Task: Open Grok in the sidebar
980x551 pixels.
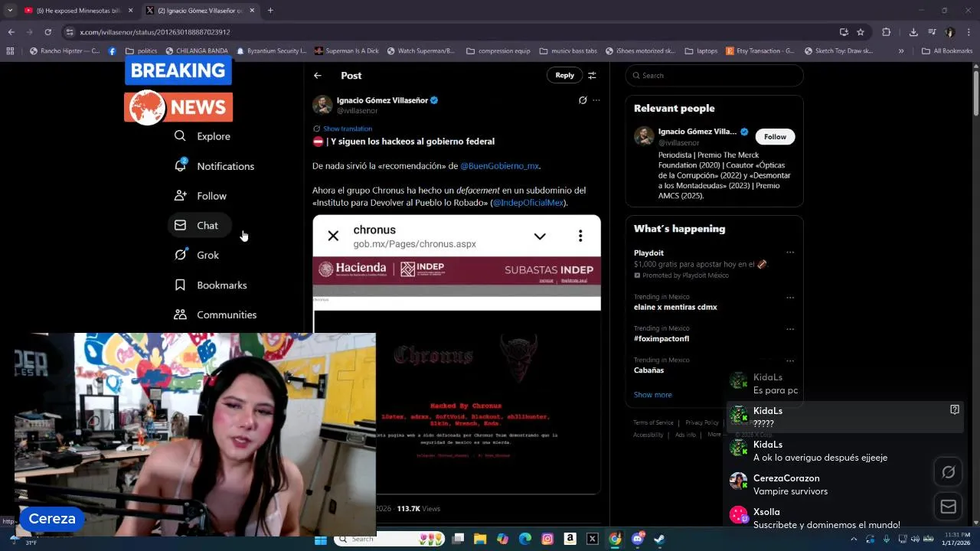Action: coord(197,255)
